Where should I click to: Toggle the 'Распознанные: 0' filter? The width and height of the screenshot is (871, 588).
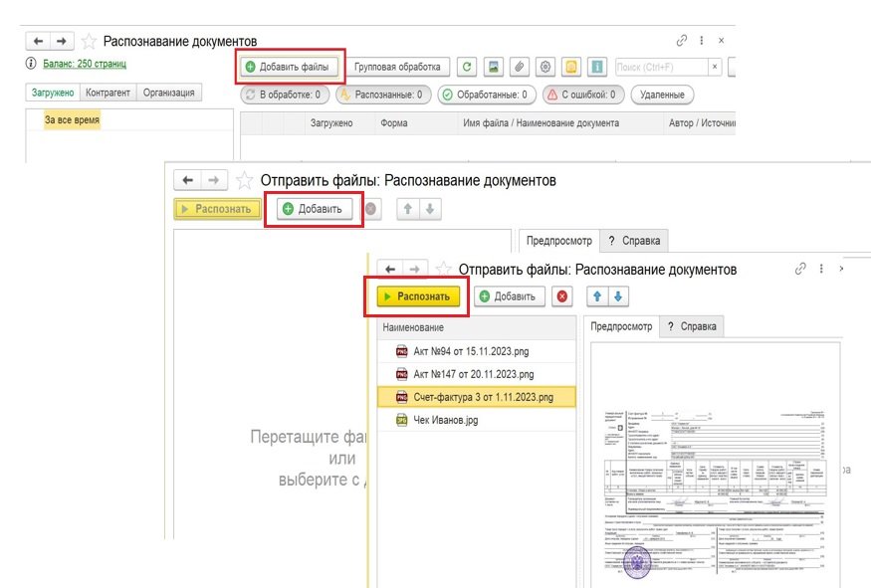tap(380, 96)
